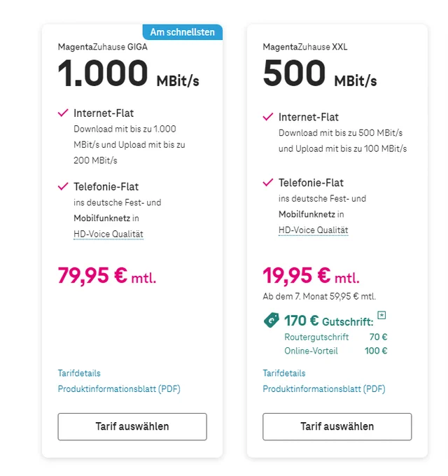This screenshot has width=448, height=476.
Task: Open GIGA Produktinformationsblatt PDF
Action: tap(119, 389)
